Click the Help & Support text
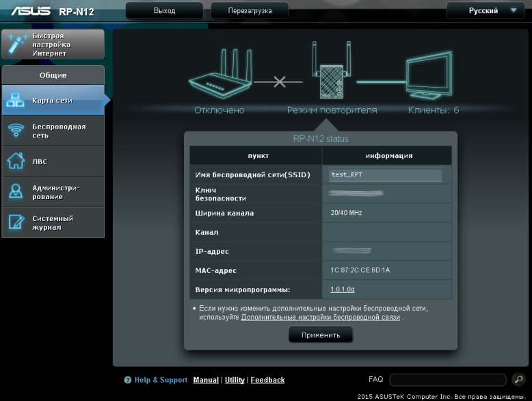 (161, 380)
